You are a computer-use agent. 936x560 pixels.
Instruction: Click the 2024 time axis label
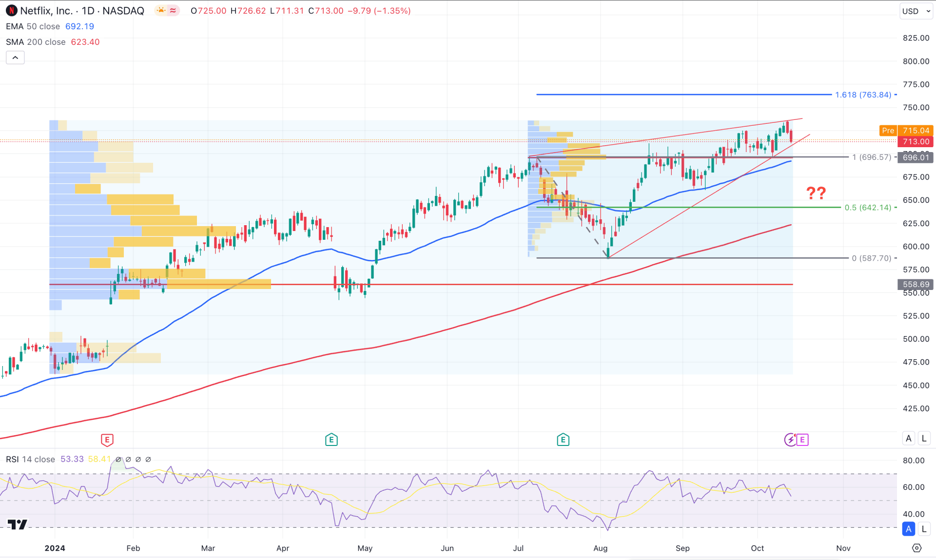click(55, 548)
